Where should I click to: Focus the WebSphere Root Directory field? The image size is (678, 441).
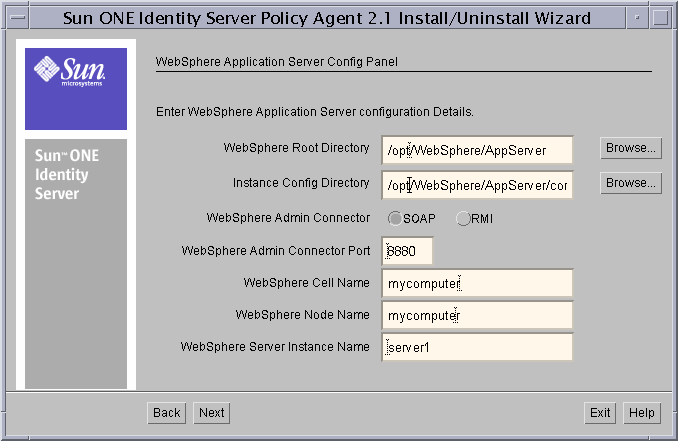tap(477, 150)
